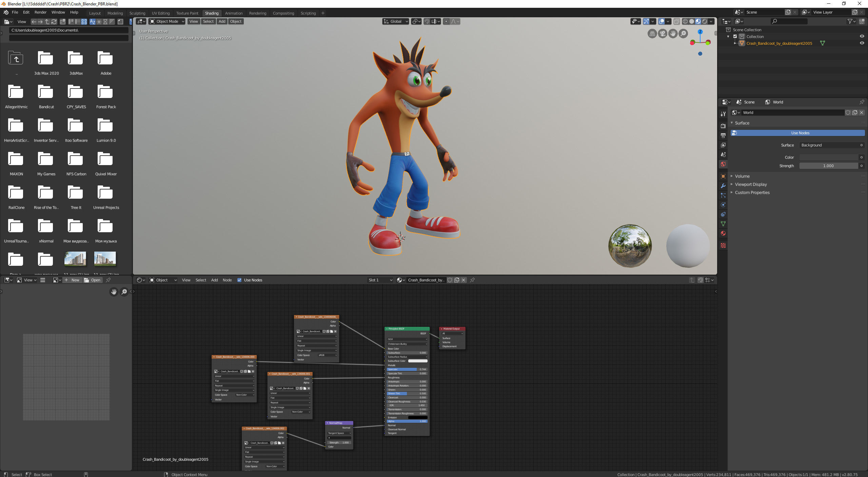The width and height of the screenshot is (868, 477).
Task: Toggle Use Nodes checkbox in node editor
Action: click(x=239, y=280)
